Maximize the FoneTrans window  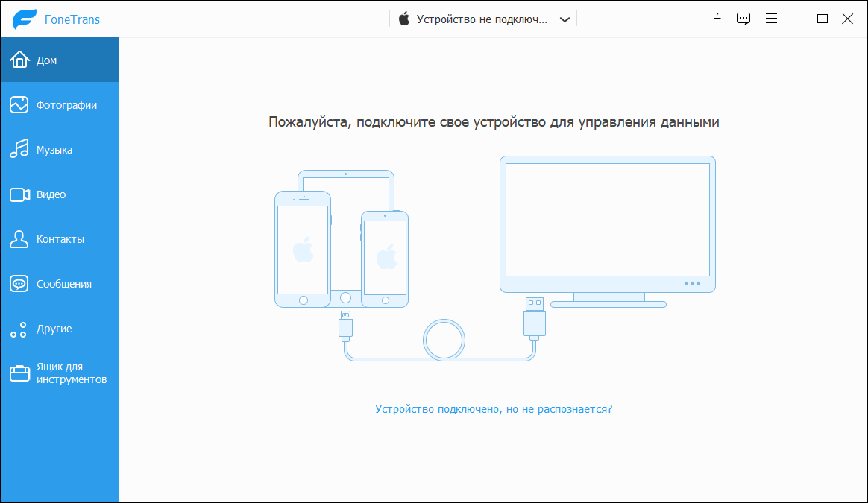pos(823,19)
